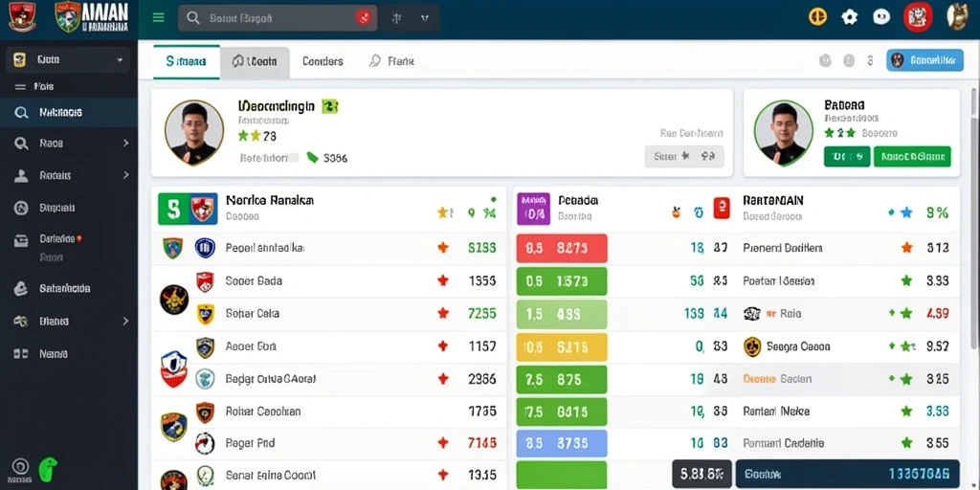Screen dimensions: 980x490
Task: Open the top sidebar dropdown arrow
Action: tap(120, 60)
